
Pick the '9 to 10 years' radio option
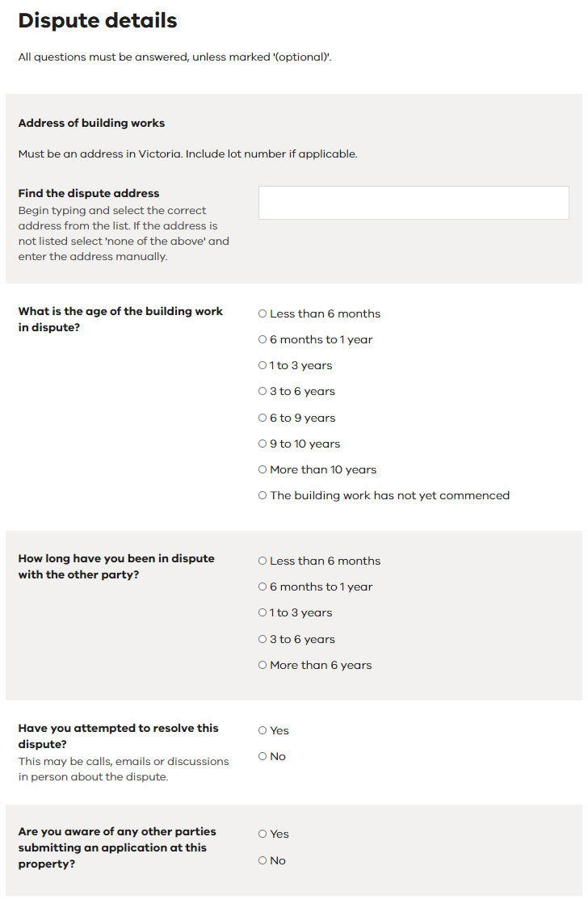coord(262,444)
